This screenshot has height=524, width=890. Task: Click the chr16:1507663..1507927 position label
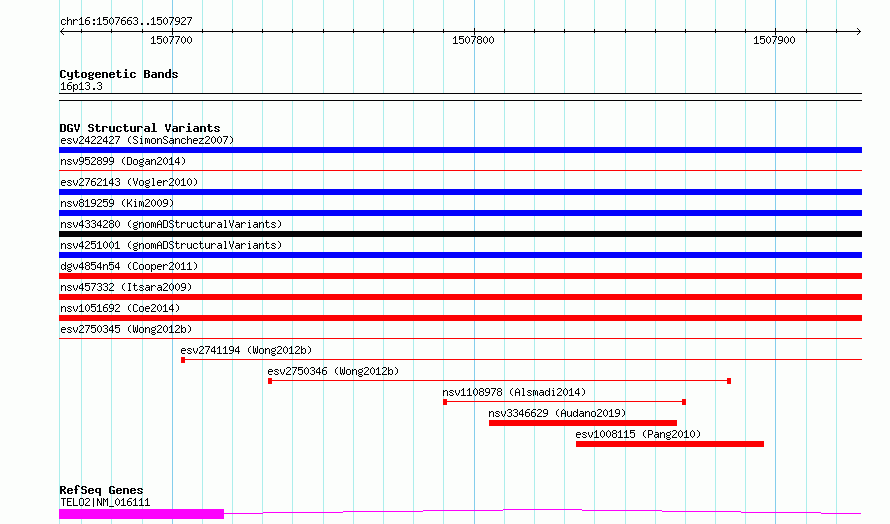tap(126, 22)
